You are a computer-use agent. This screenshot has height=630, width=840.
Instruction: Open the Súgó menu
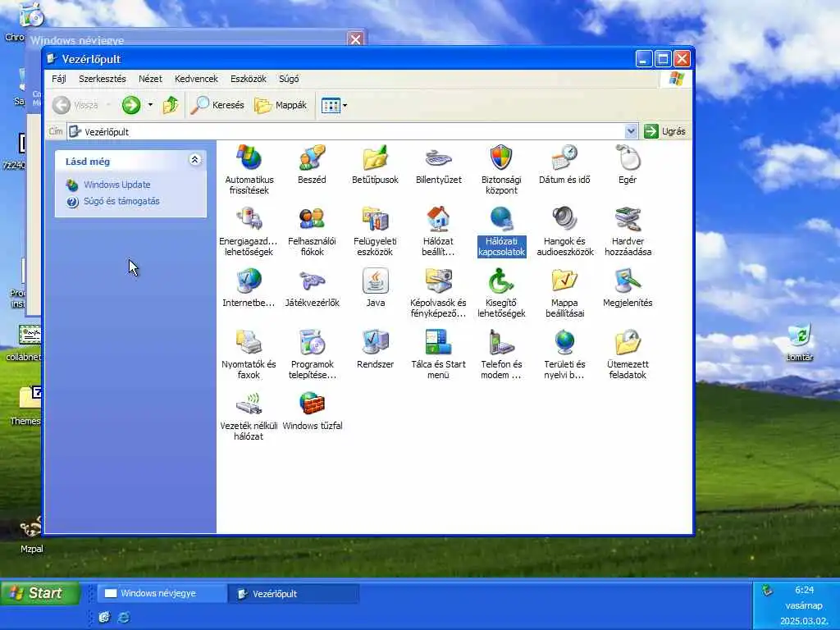pyautogui.click(x=289, y=79)
